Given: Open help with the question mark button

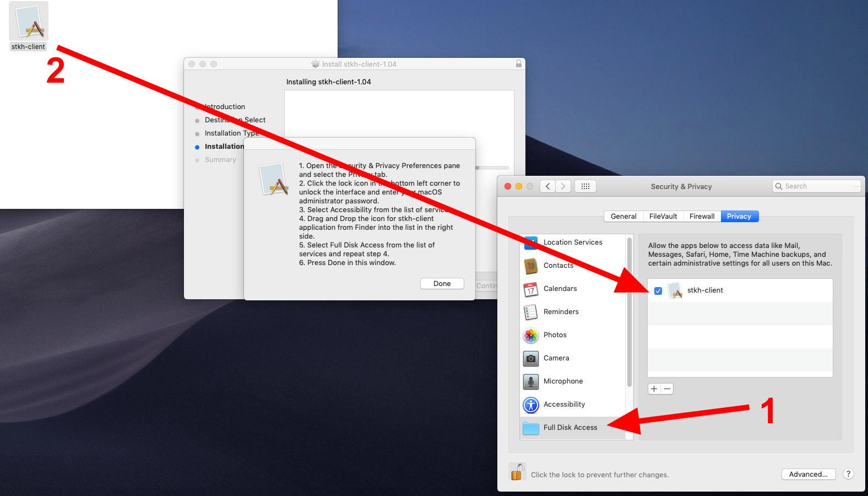Looking at the screenshot, I should click(849, 474).
